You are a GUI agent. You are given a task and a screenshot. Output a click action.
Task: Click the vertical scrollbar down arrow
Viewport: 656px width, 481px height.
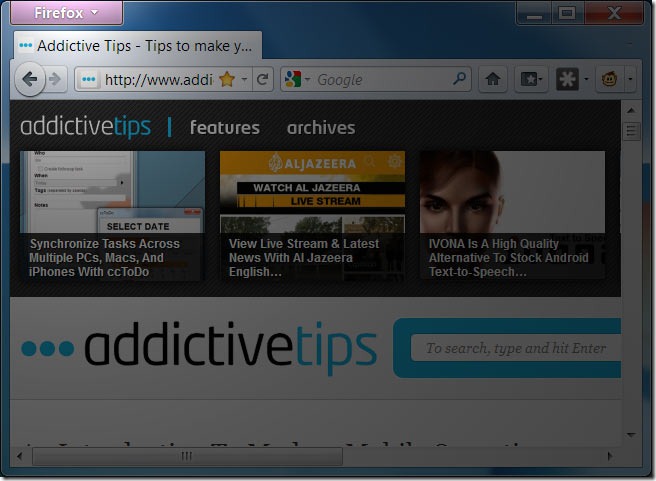click(x=631, y=435)
